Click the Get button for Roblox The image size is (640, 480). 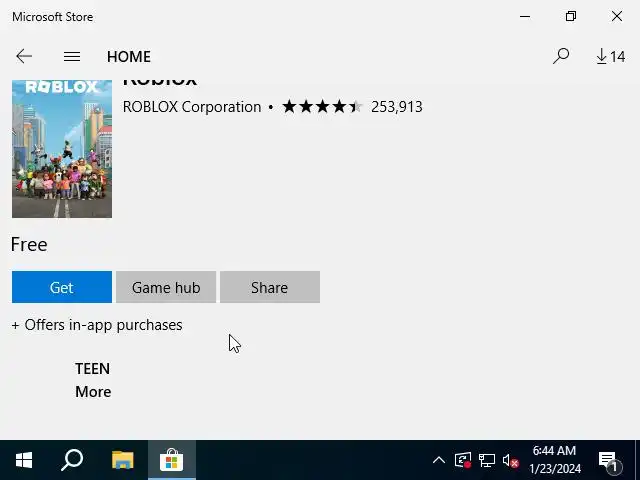[x=62, y=287]
